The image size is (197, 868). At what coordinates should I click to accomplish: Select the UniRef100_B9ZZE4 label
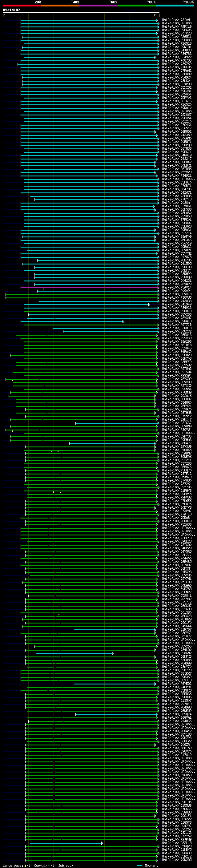(x=177, y=233)
